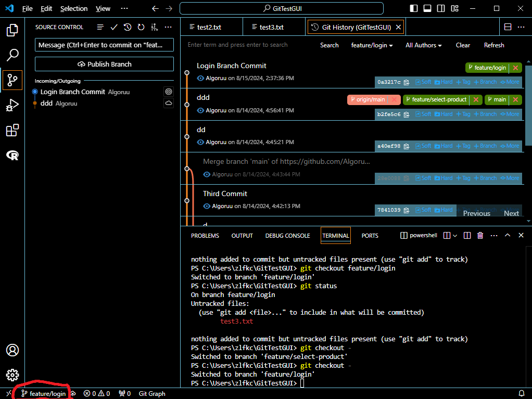Open notifications bell in status bar
The image size is (532, 399).
pyautogui.click(x=522, y=393)
